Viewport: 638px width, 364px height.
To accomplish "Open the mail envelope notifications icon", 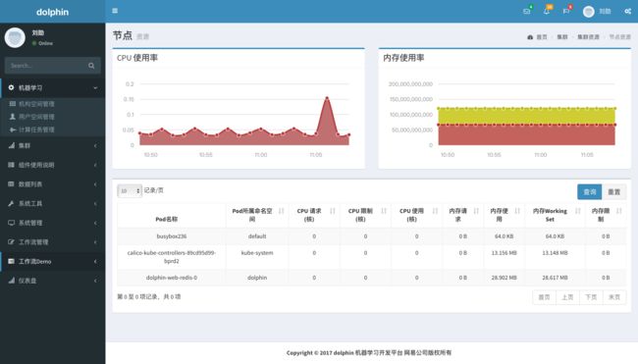I will click(527, 12).
